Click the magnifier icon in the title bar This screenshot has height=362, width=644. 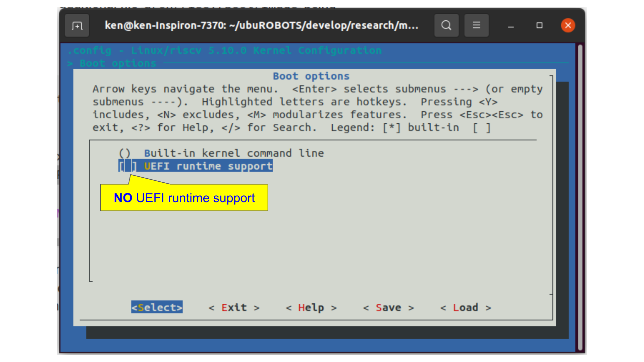coord(446,25)
